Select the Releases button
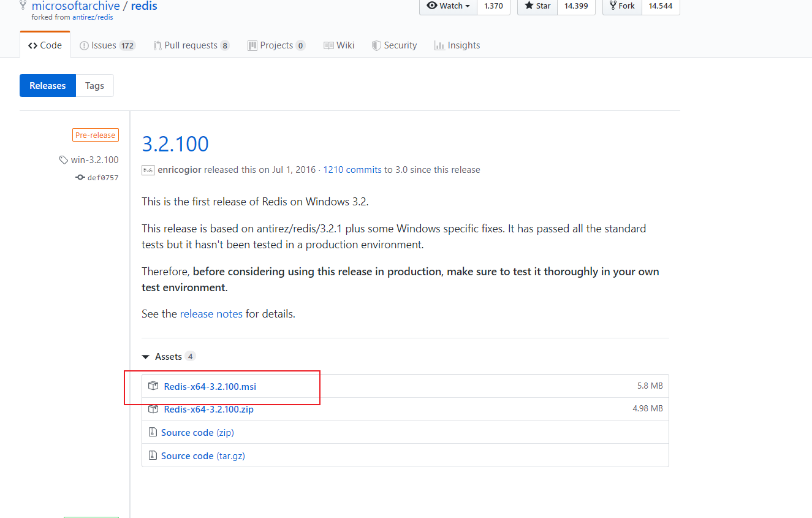This screenshot has width=812, height=518. click(x=48, y=86)
